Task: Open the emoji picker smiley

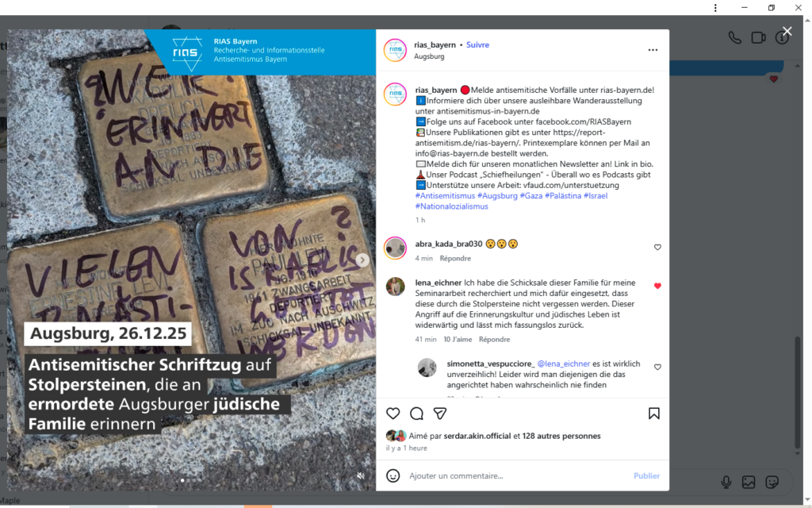Action: [x=393, y=475]
